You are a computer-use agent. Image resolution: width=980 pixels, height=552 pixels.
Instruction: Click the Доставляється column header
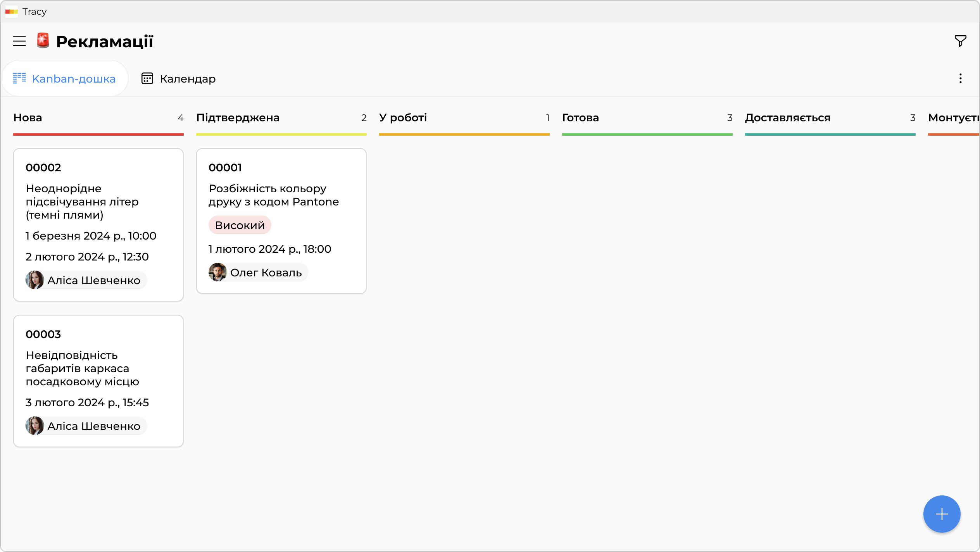[x=787, y=118]
